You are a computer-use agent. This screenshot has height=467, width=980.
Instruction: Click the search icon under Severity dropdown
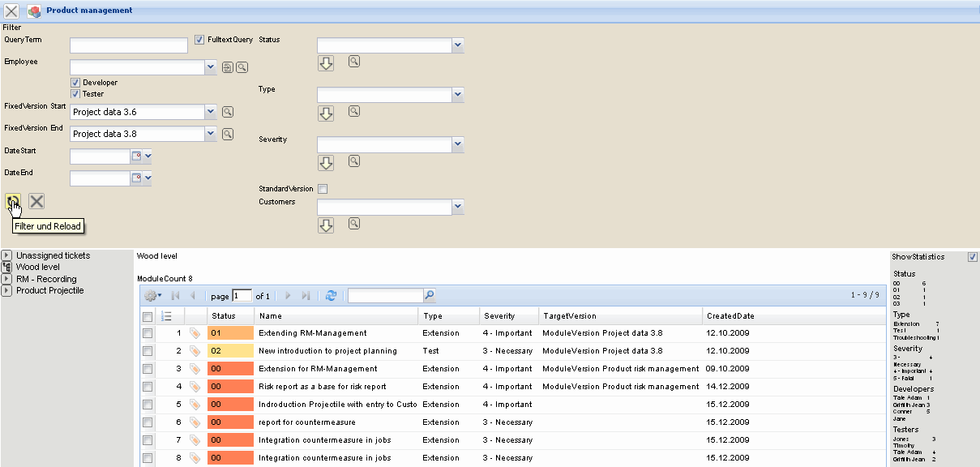click(354, 161)
